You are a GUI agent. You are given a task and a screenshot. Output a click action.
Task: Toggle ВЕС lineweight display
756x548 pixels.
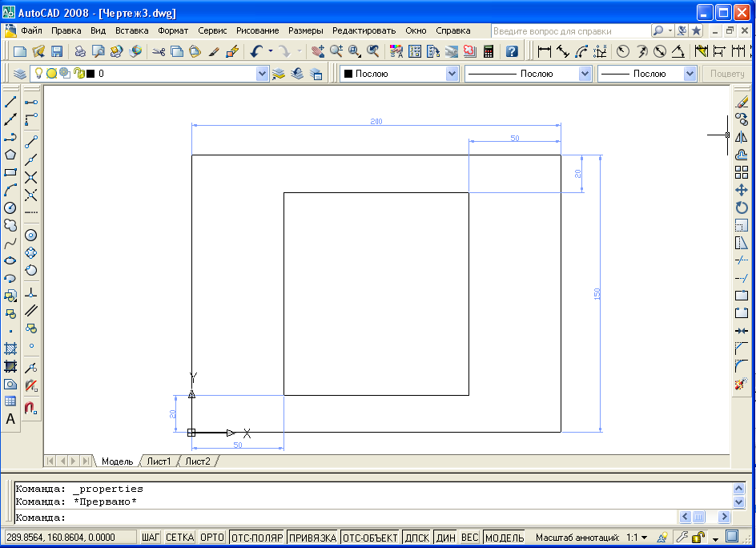tap(469, 538)
